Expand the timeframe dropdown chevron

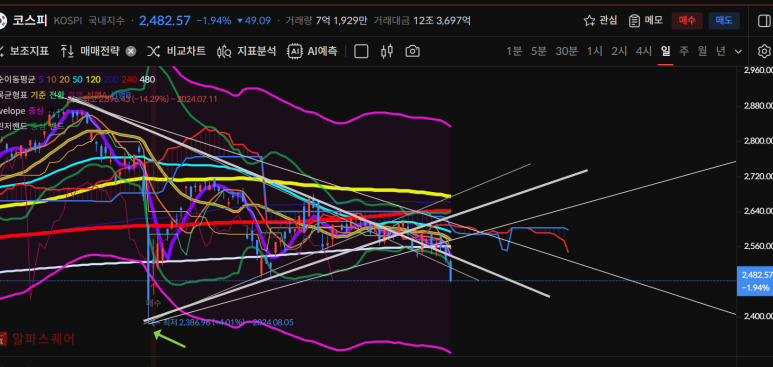[738, 52]
